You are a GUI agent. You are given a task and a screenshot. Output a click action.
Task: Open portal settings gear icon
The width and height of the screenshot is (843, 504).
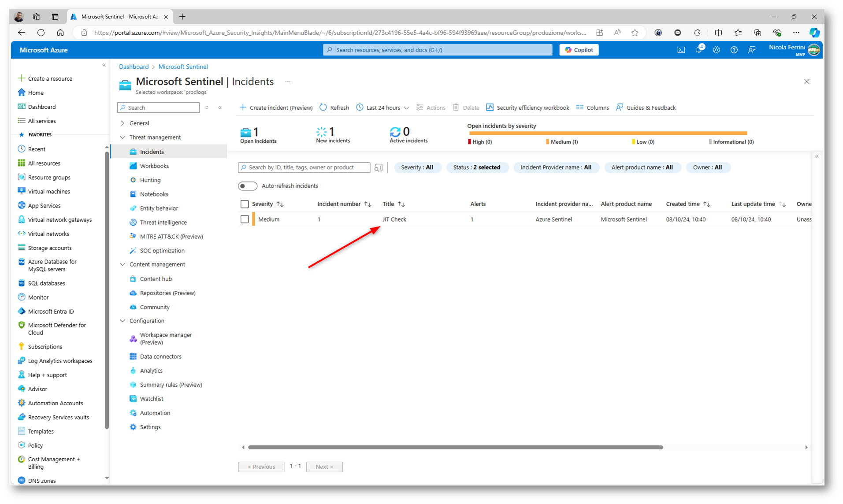[x=717, y=50]
